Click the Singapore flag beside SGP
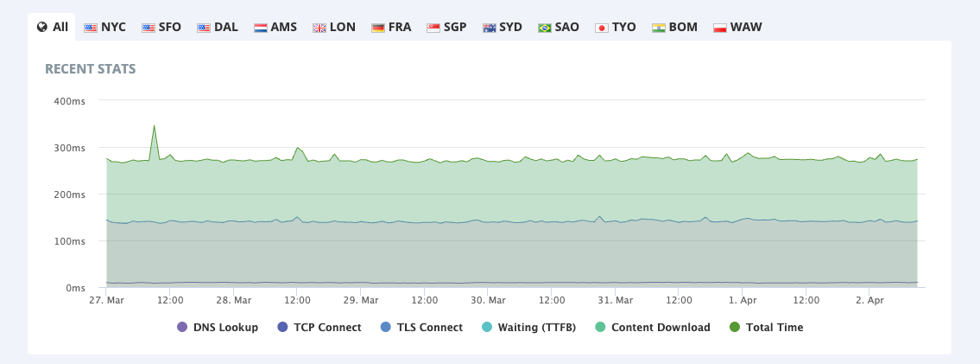The width and height of the screenshot is (980, 364). (433, 28)
